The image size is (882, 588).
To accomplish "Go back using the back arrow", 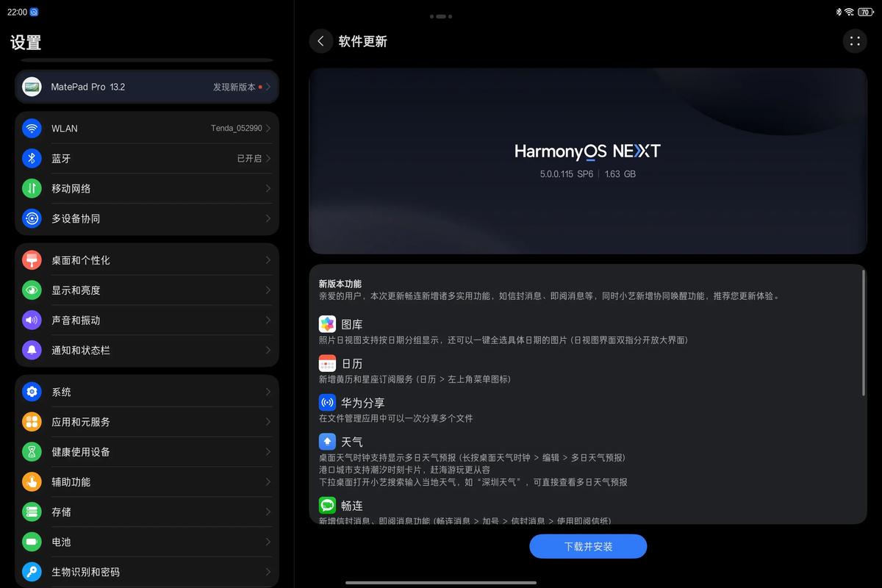I will 320,41.
